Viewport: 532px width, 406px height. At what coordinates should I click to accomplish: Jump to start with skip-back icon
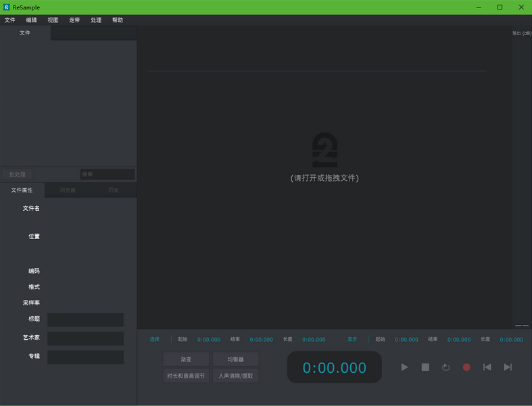click(x=487, y=367)
